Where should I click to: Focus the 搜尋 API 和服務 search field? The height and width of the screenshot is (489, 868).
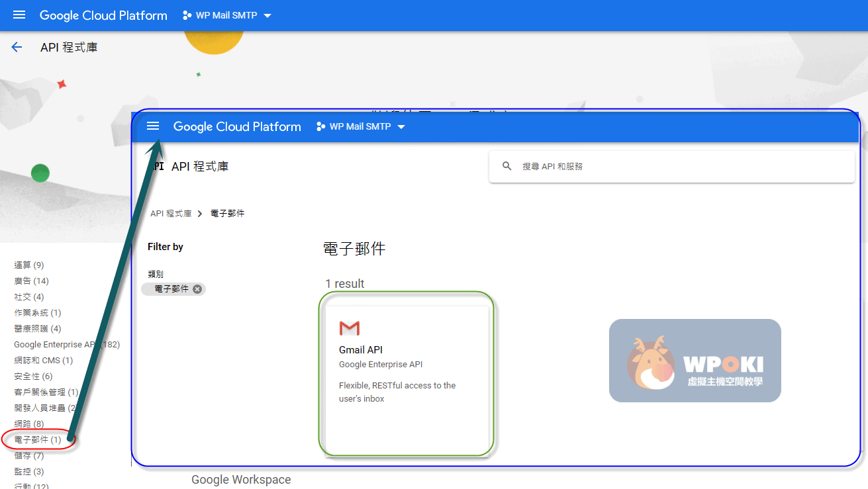(675, 166)
